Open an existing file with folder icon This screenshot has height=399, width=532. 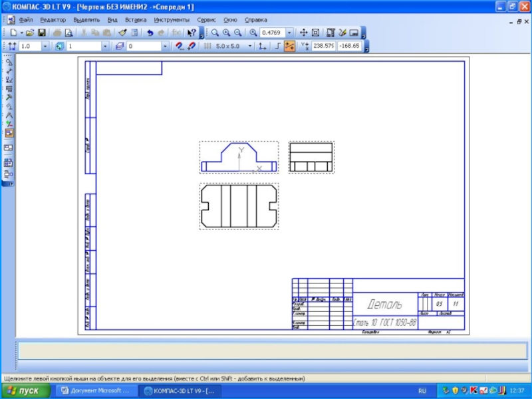(30, 33)
